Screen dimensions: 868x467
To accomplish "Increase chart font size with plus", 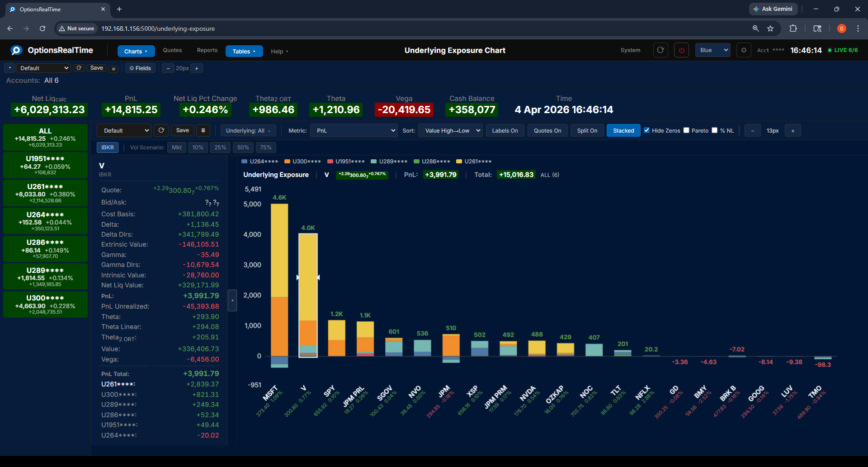I will (x=793, y=131).
